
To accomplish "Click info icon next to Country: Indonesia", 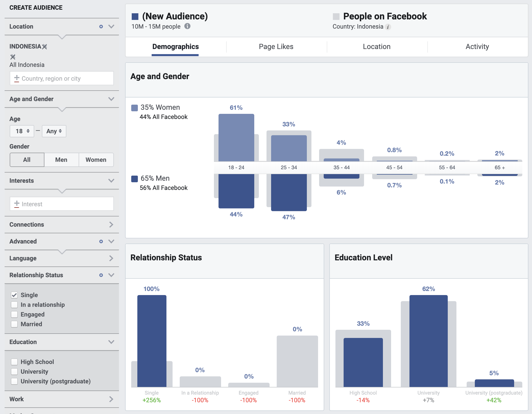I will (x=388, y=27).
